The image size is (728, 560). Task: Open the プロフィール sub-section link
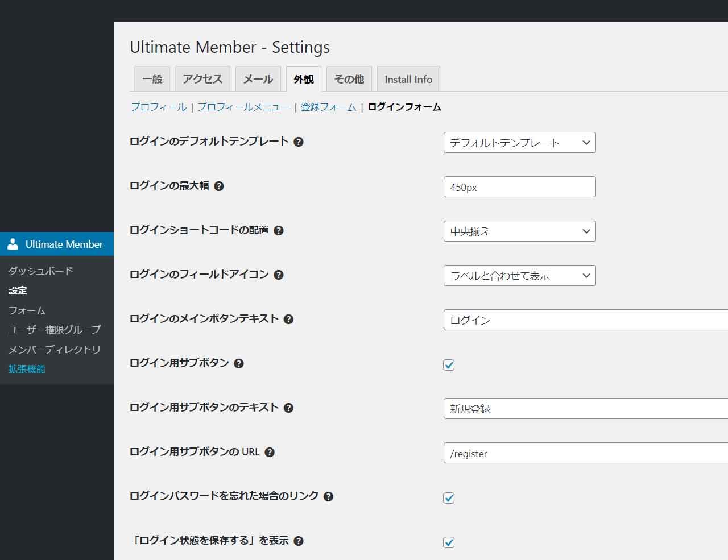[x=159, y=107]
